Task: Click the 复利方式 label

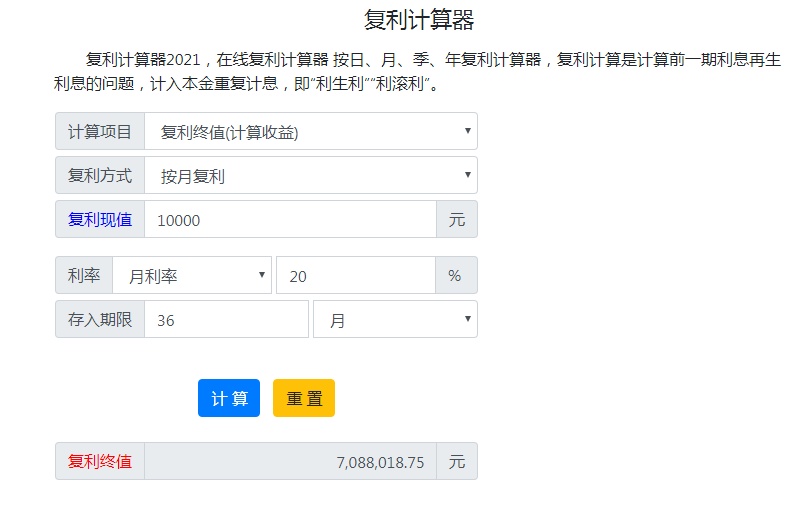Action: tap(100, 176)
